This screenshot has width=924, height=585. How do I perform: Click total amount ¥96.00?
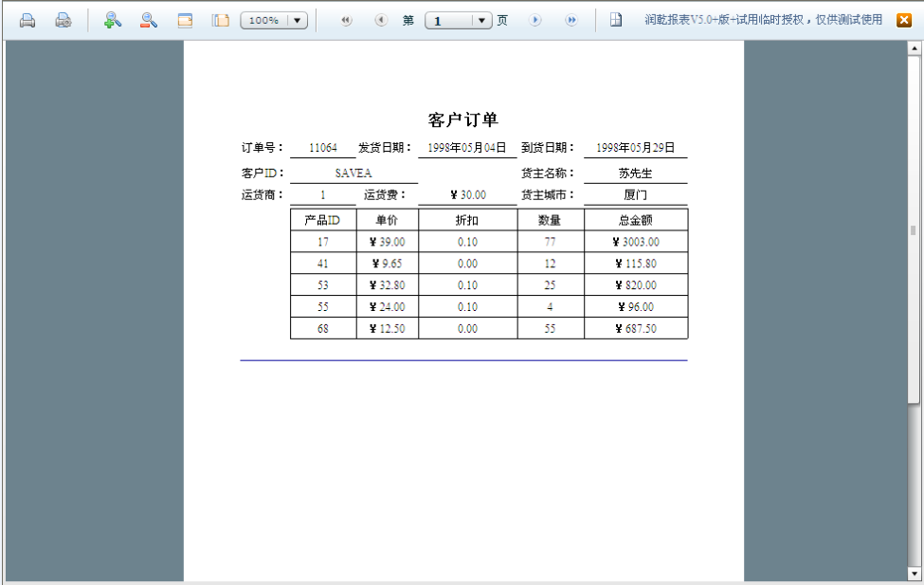[636, 306]
